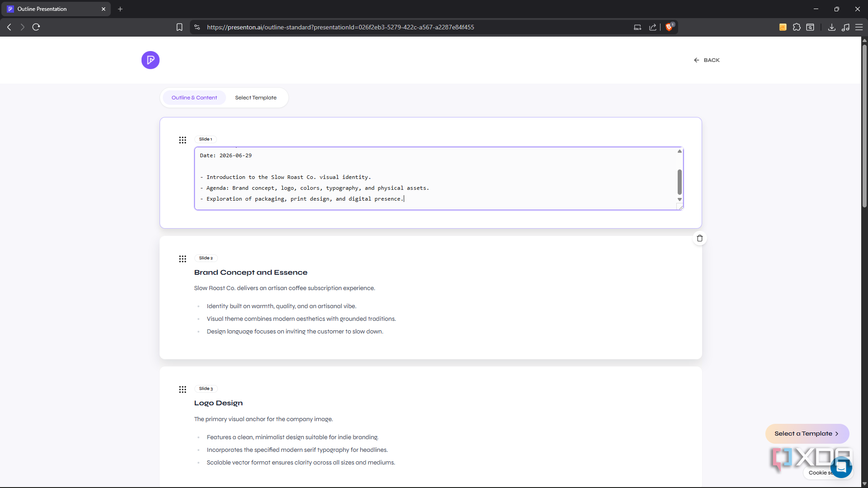Image resolution: width=868 pixels, height=488 pixels.
Task: Reload the current page
Action: pos(36,27)
